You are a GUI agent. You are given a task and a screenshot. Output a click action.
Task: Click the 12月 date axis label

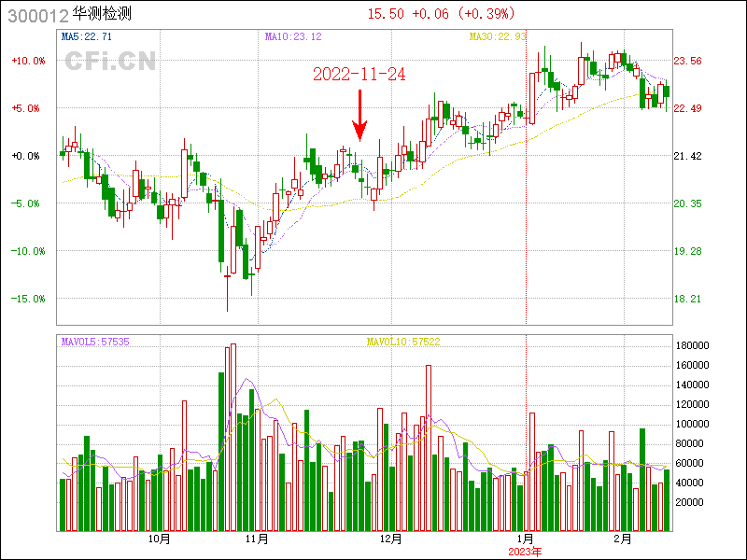point(390,539)
